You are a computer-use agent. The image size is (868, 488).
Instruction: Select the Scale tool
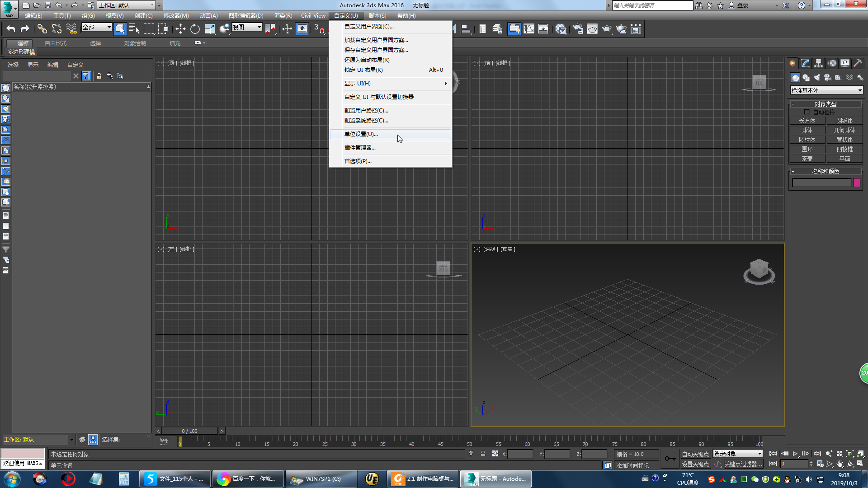[x=210, y=29]
